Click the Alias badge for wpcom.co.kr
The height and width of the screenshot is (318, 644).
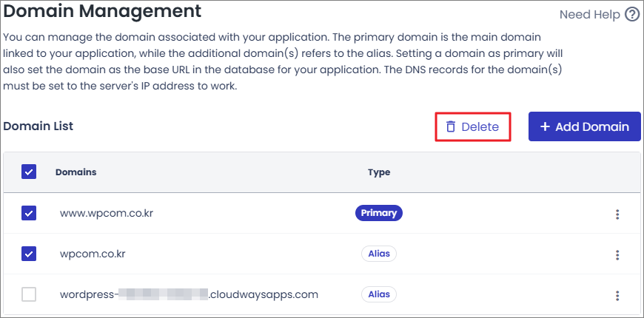379,254
